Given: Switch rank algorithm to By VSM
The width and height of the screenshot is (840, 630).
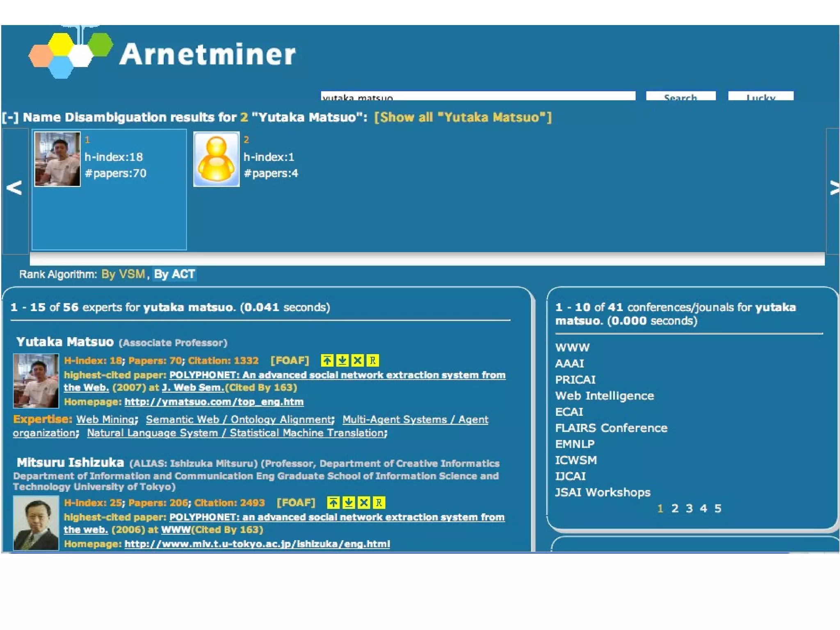Looking at the screenshot, I should click(123, 274).
